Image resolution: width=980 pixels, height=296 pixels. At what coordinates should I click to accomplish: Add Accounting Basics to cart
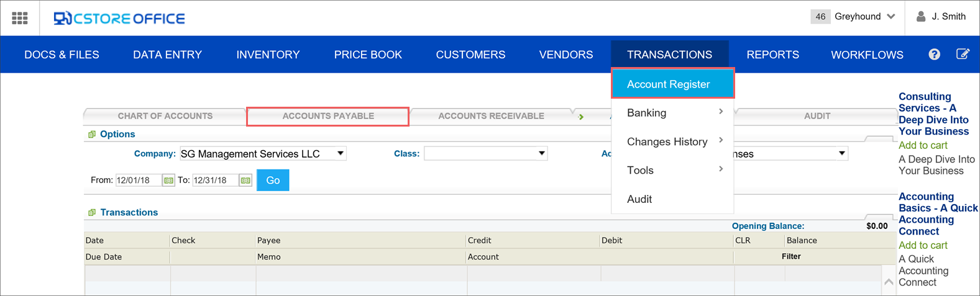[923, 245]
